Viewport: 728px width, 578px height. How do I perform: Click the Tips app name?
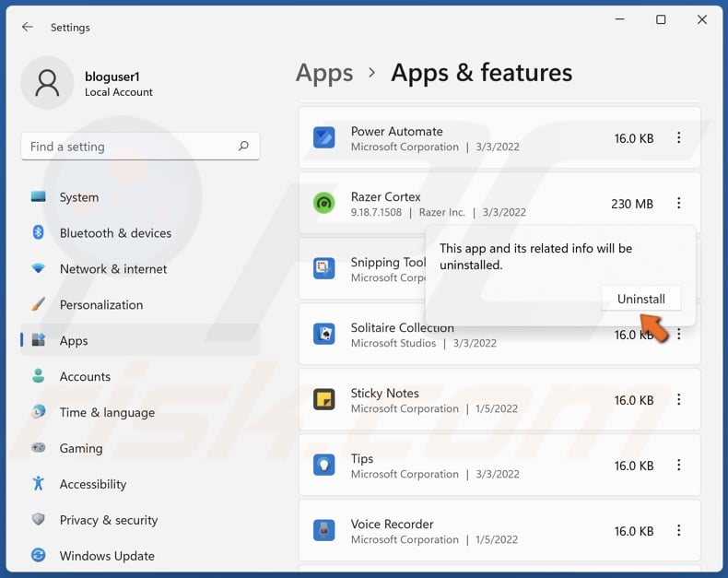[x=362, y=458]
